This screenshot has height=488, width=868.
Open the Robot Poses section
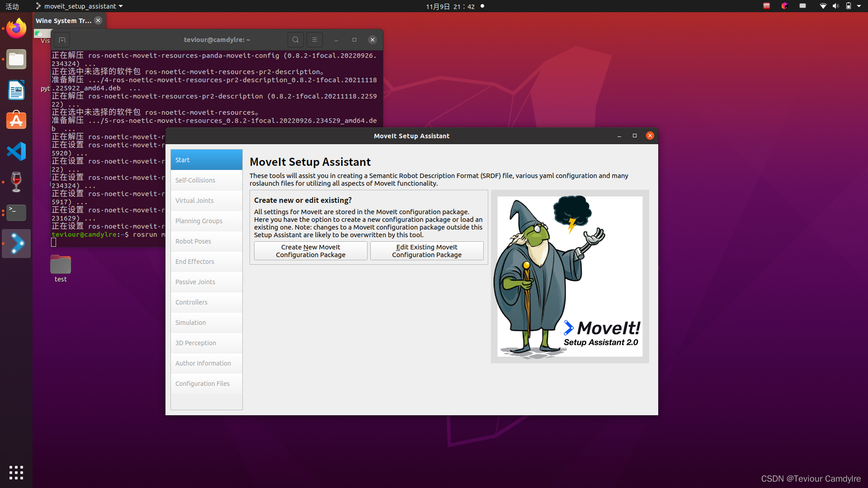[x=207, y=241]
